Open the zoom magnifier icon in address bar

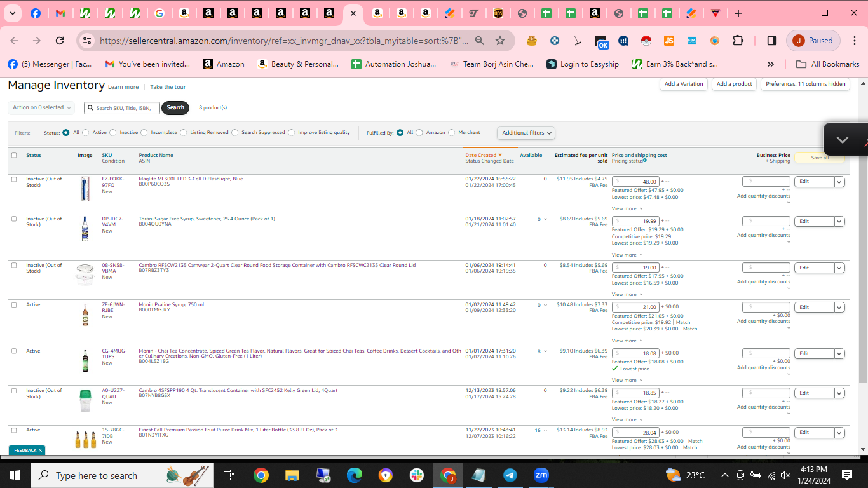click(480, 41)
